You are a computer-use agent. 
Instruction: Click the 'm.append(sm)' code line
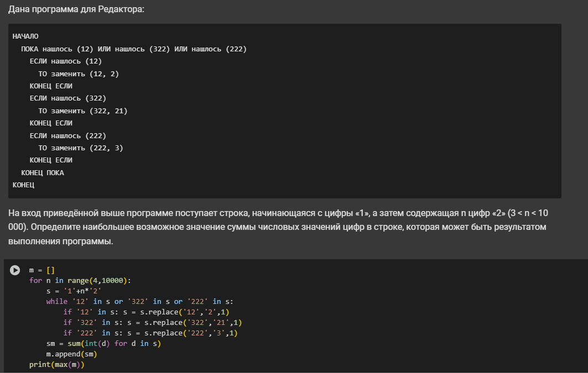pos(71,354)
